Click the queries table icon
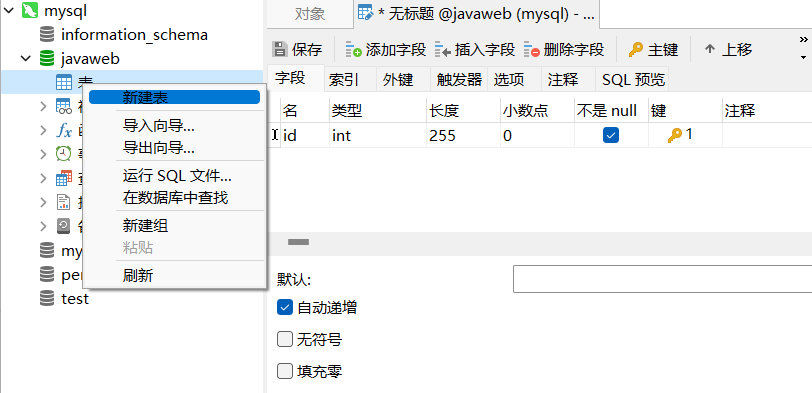The width and height of the screenshot is (812, 393). coord(64,178)
